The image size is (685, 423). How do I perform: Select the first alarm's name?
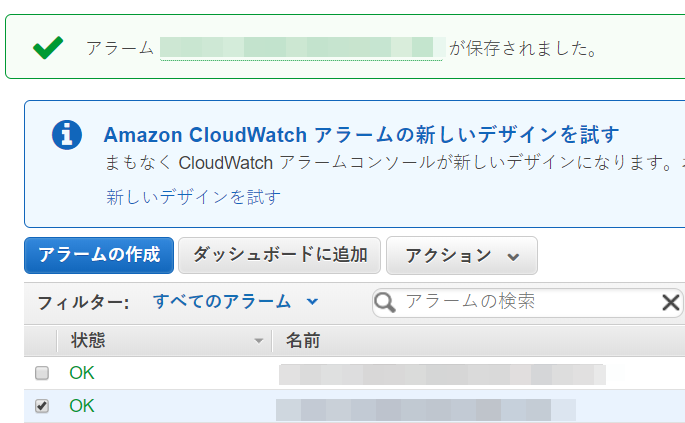coord(441,375)
